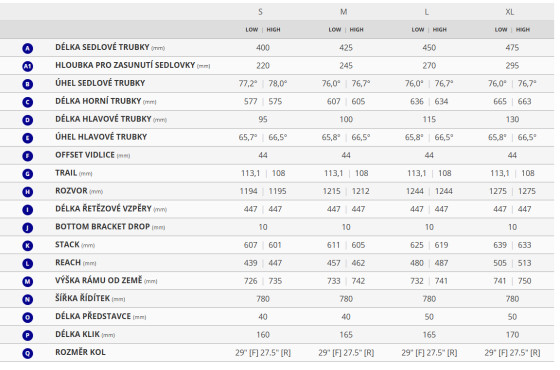Click the letter I badge icon

pos(28,210)
